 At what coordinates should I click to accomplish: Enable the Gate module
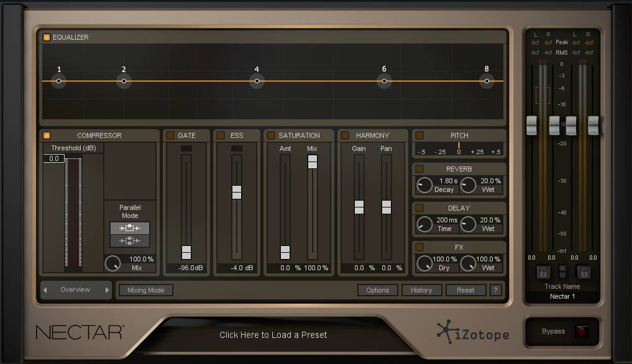click(x=170, y=135)
